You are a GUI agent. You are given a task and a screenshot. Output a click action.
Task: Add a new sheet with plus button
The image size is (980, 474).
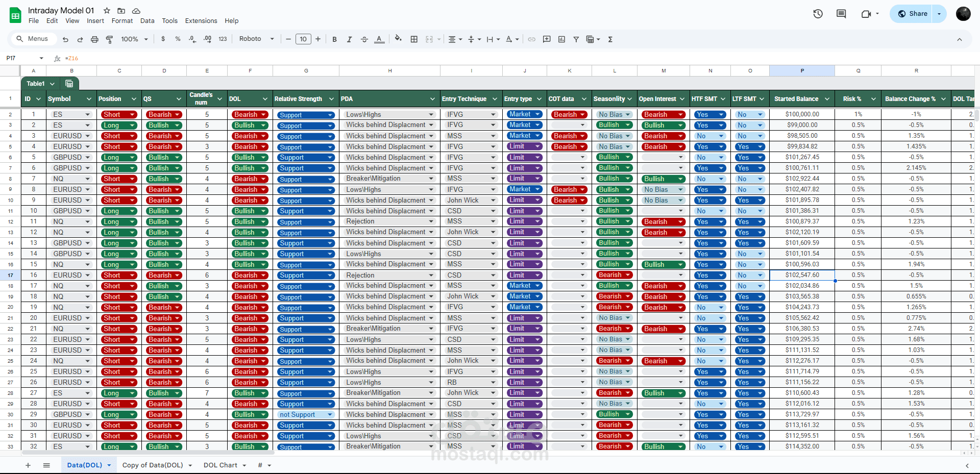(28, 465)
